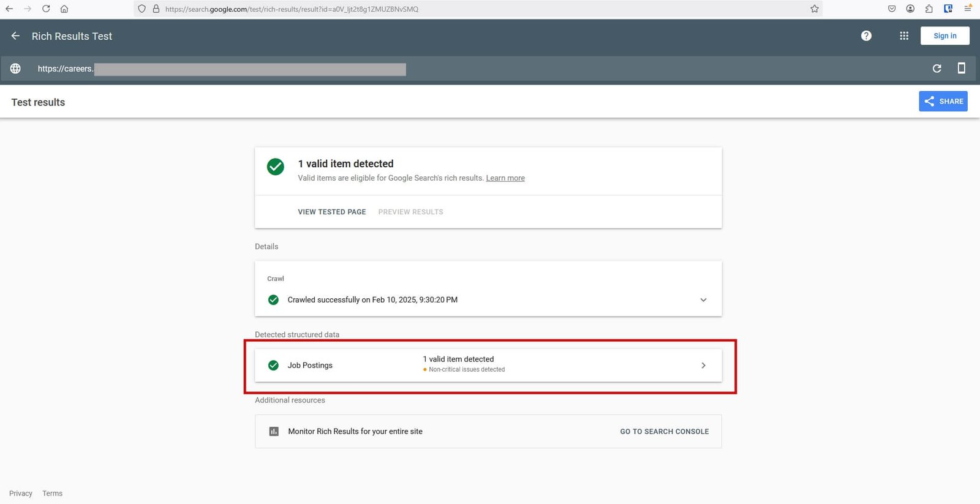Open the Privacy link
This screenshot has width=980, height=504.
coord(21,494)
